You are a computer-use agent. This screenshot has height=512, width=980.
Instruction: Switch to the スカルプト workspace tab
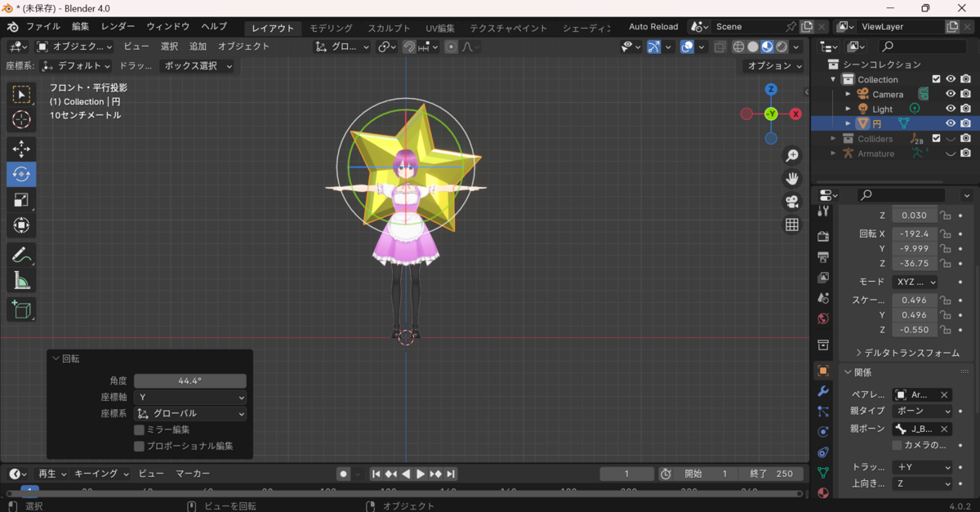[389, 28]
